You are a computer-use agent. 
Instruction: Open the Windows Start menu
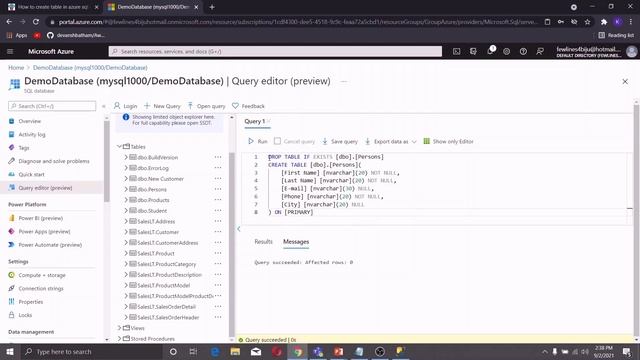click(x=10, y=351)
